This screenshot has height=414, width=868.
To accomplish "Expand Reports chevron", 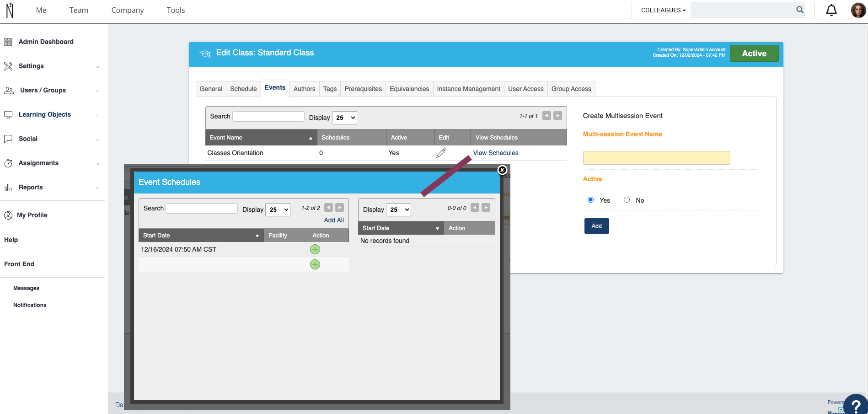I will click(97, 188).
